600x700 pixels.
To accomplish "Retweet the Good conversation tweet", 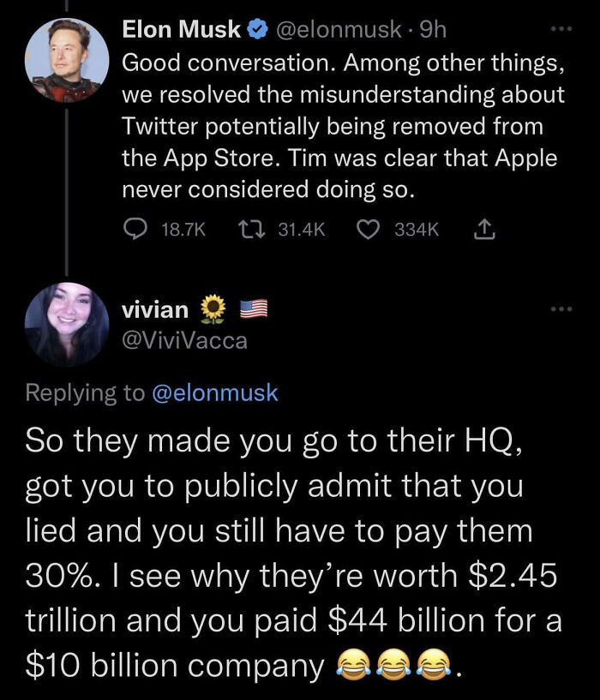I will (x=252, y=230).
